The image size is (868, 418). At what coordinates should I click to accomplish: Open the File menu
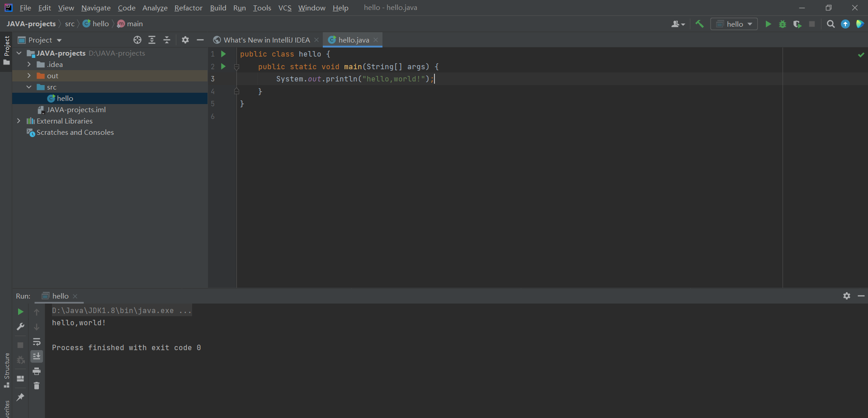coord(25,8)
